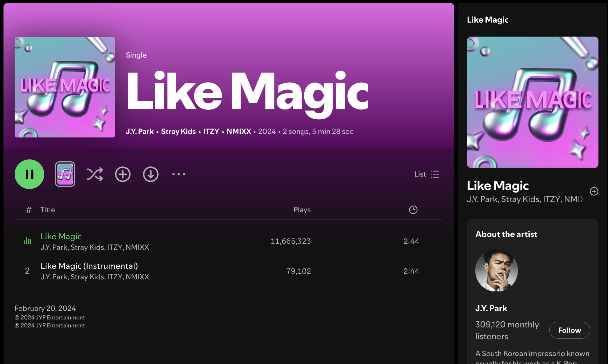This screenshot has width=608, height=364.
Task: Open the Like Magic title under sidebar cover
Action: point(498,186)
